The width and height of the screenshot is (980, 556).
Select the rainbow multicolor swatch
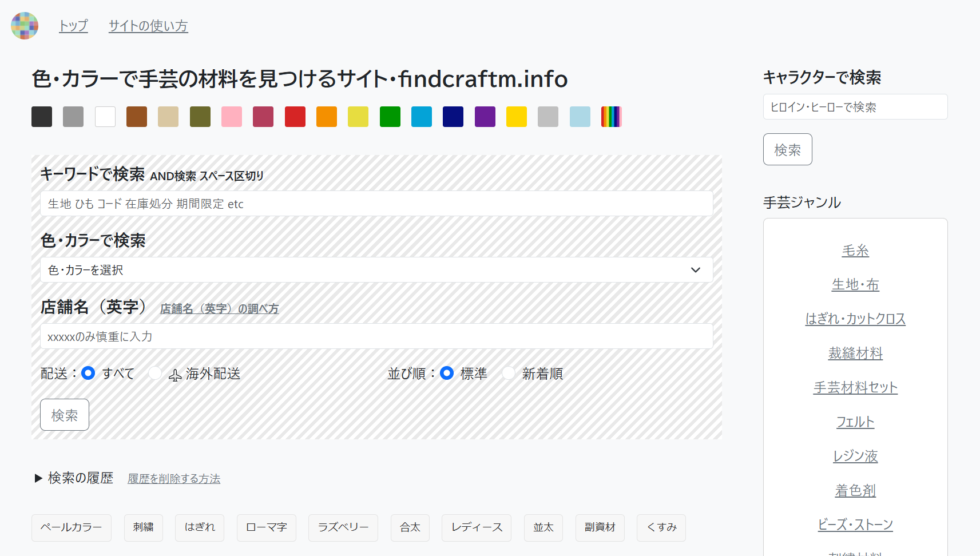pyautogui.click(x=611, y=117)
